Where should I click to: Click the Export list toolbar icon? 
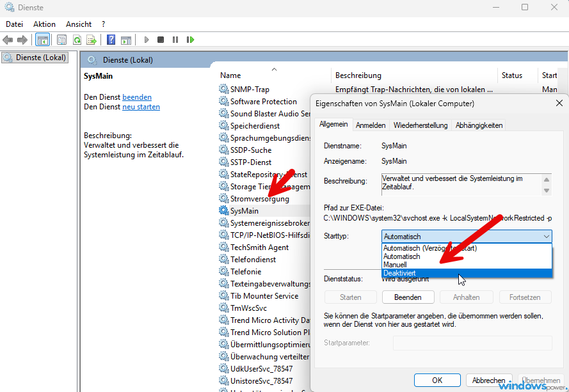(x=92, y=40)
